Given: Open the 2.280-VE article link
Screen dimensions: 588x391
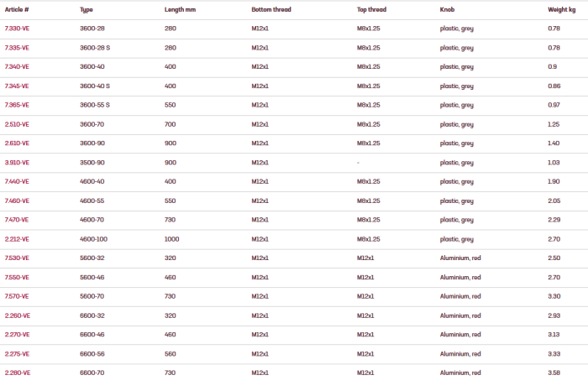Looking at the screenshot, I should pyautogui.click(x=18, y=373).
